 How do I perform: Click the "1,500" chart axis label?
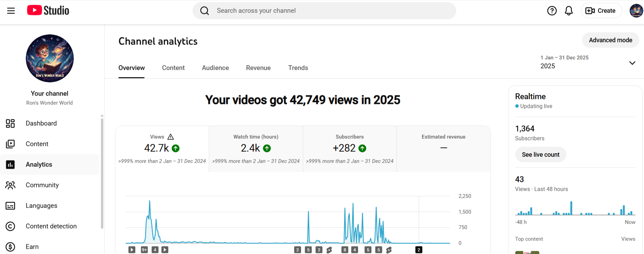[x=465, y=212]
